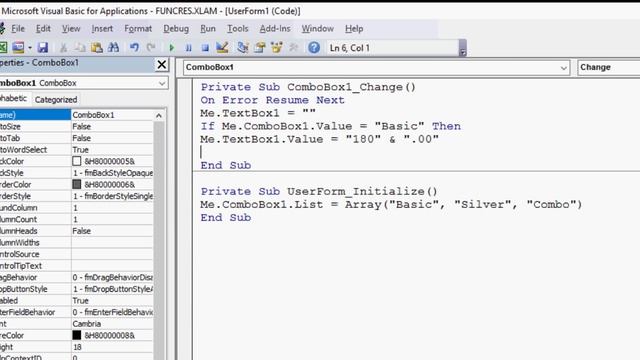Open the Add-Ins menu
This screenshot has width=640, height=360.
pos(275,29)
